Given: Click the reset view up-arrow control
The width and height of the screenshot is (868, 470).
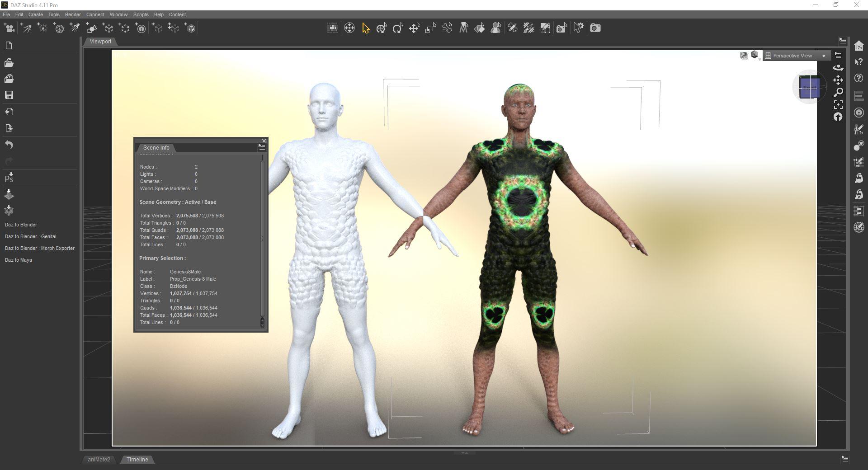Looking at the screenshot, I should pyautogui.click(x=838, y=117).
